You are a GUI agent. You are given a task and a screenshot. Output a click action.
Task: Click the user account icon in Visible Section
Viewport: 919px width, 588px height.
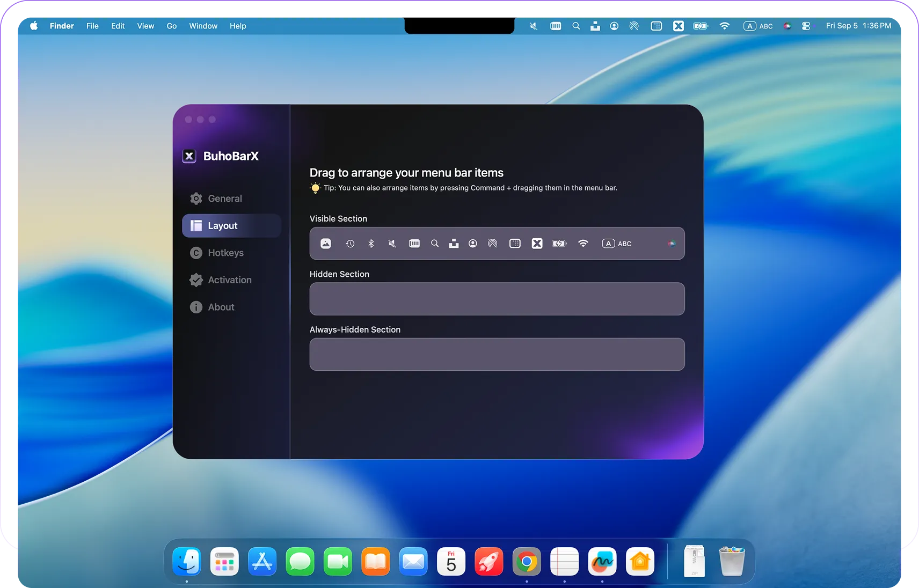[x=473, y=244]
